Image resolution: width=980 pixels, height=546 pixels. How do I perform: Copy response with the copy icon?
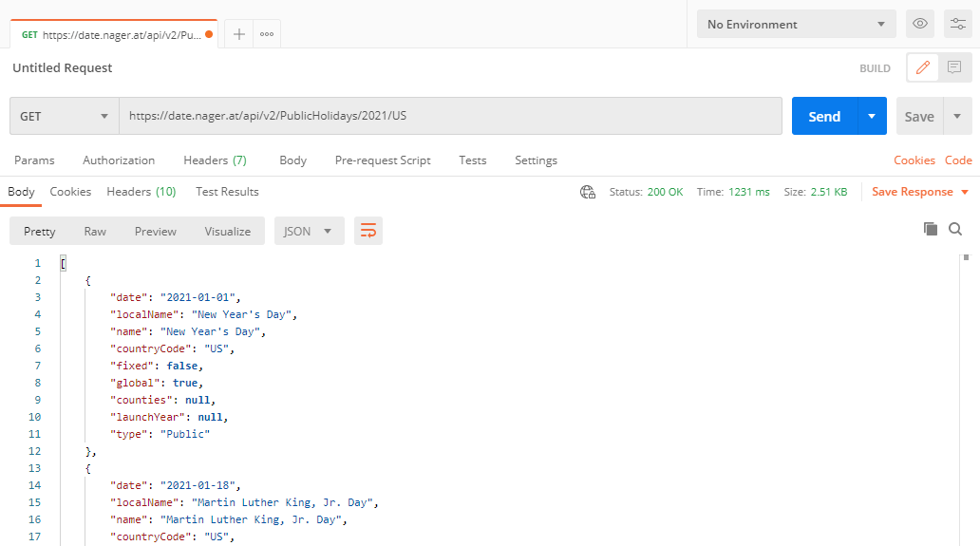click(x=931, y=229)
